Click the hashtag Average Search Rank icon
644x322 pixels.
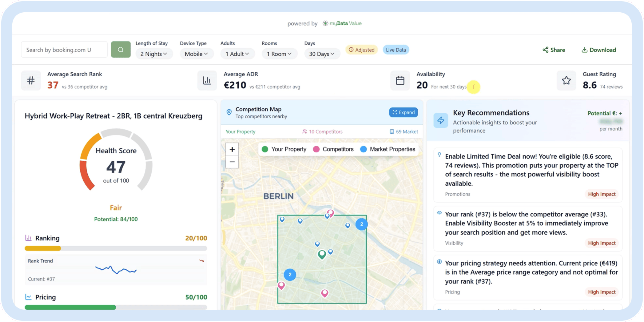point(31,81)
